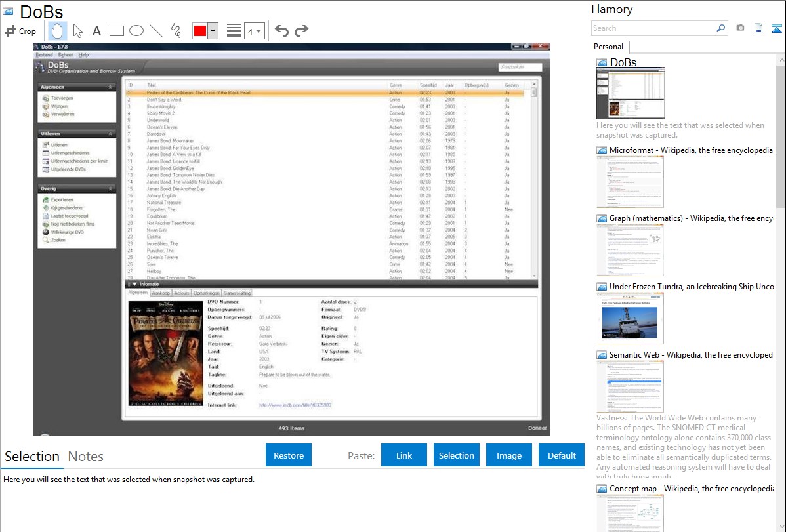Collapse the Uitlenen sidebar panel
Viewport: 786px width, 532px height.
point(110,134)
